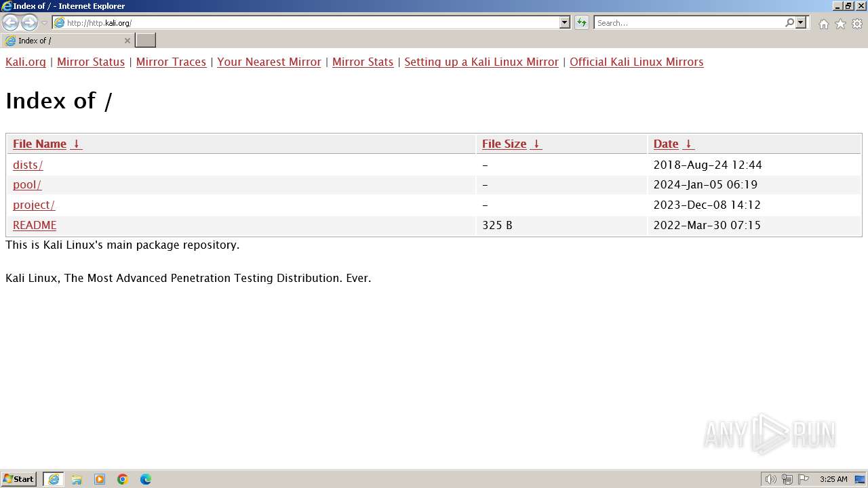
Task: Open the Mirror Stats link
Action: click(363, 62)
